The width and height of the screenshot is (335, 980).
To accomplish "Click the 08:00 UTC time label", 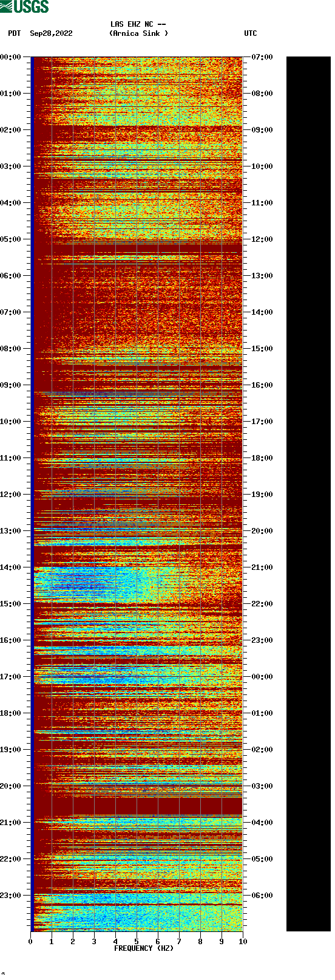I will coord(262,94).
